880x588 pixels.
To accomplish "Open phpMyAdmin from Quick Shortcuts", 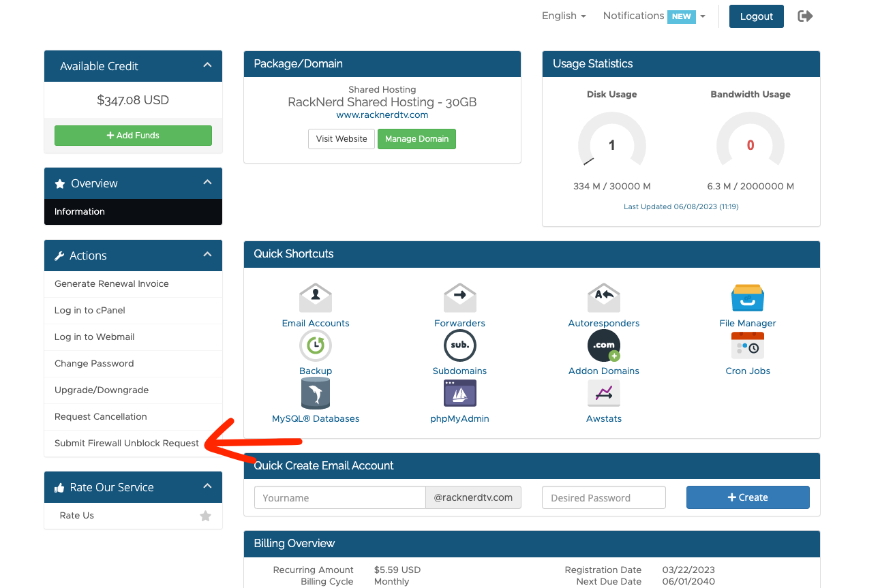I will (459, 393).
